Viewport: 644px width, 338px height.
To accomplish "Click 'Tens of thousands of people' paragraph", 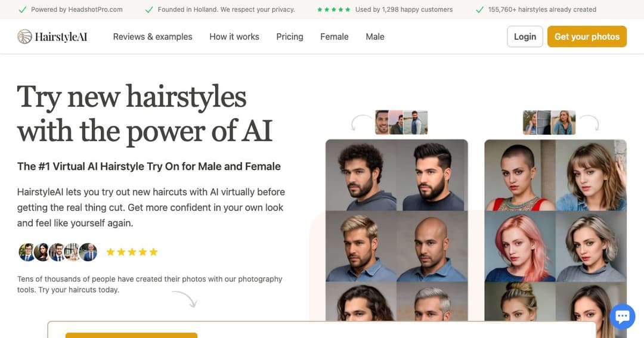I will [150, 284].
